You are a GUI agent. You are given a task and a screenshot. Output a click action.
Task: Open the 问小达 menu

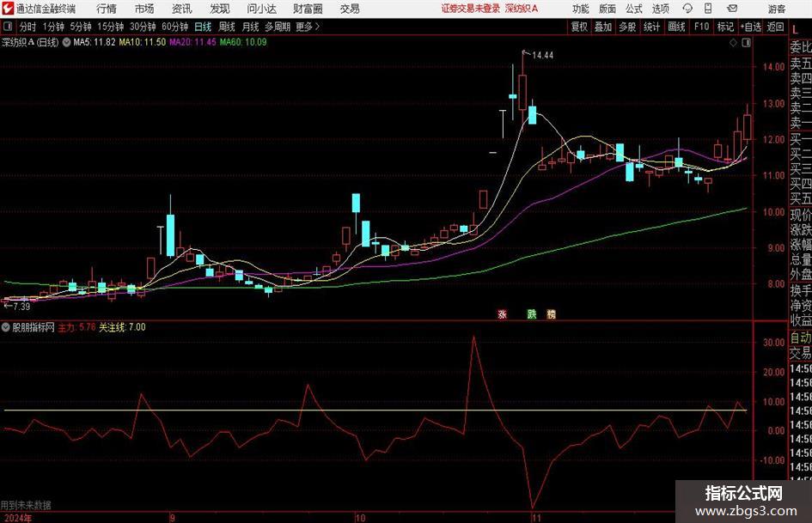point(261,9)
